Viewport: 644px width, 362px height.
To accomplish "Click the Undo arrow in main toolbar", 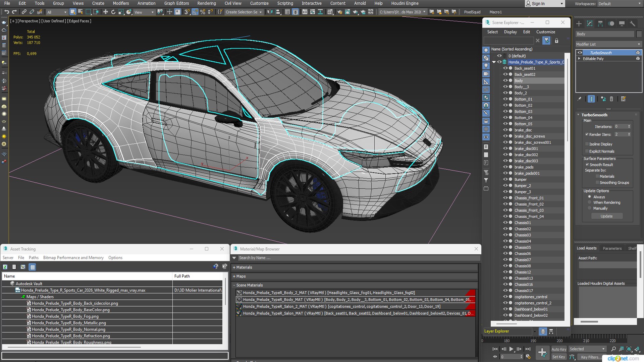I will click(6, 12).
